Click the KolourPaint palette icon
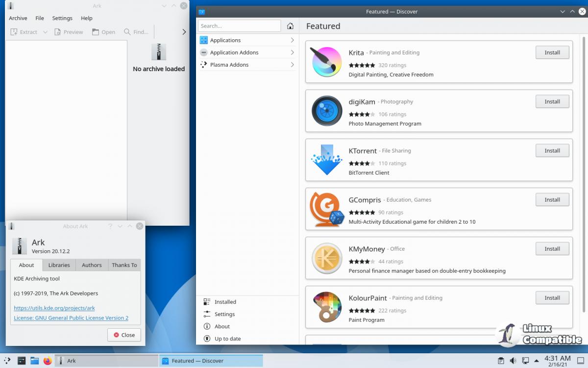 tap(326, 307)
